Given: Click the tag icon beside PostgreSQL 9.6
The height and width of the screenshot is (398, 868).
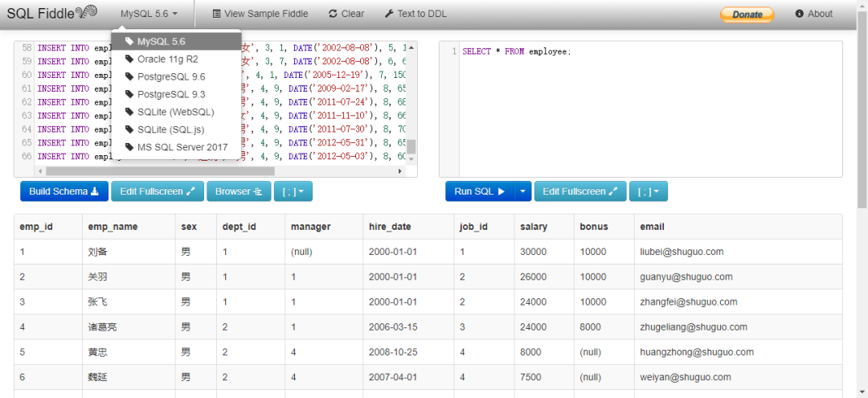Looking at the screenshot, I should tap(129, 76).
